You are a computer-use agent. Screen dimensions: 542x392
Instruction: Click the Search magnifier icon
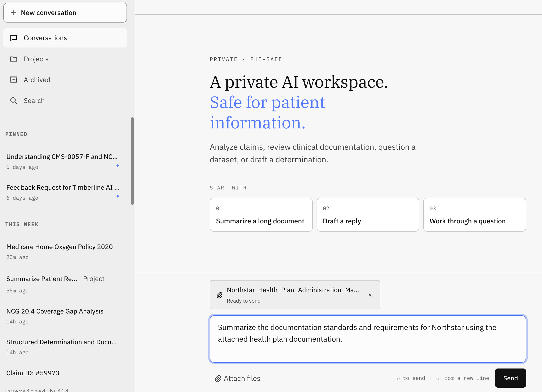14,101
